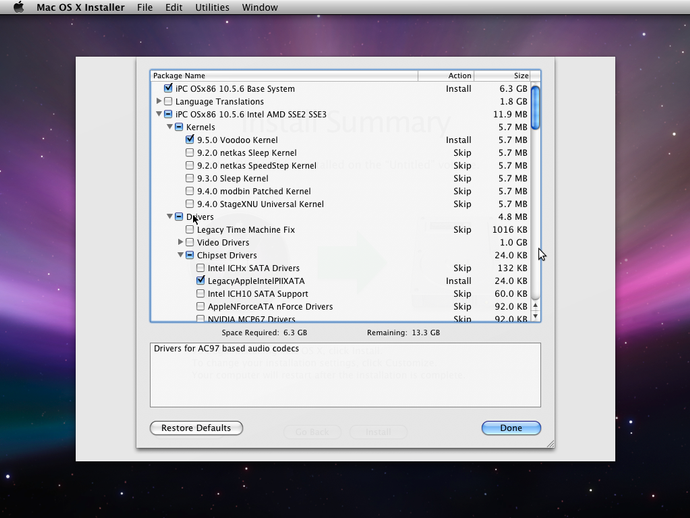The image size is (690, 518).
Task: Open the Utilities menu
Action: click(x=212, y=7)
